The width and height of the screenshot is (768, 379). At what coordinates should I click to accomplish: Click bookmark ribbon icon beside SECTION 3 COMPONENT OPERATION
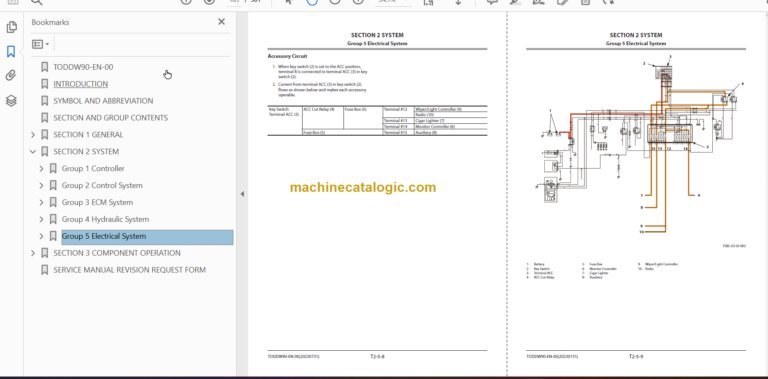[45, 253]
